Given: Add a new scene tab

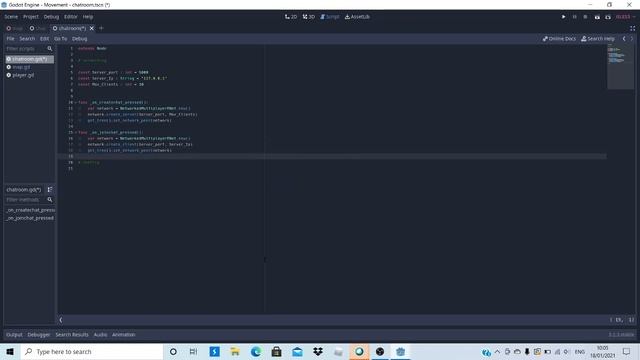Looking at the screenshot, I should (101, 28).
